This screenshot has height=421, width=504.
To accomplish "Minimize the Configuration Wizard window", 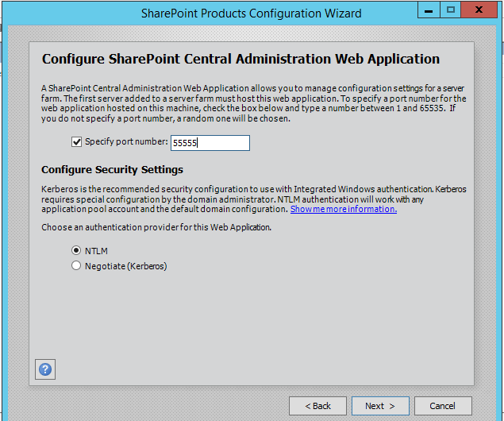I will click(x=428, y=10).
